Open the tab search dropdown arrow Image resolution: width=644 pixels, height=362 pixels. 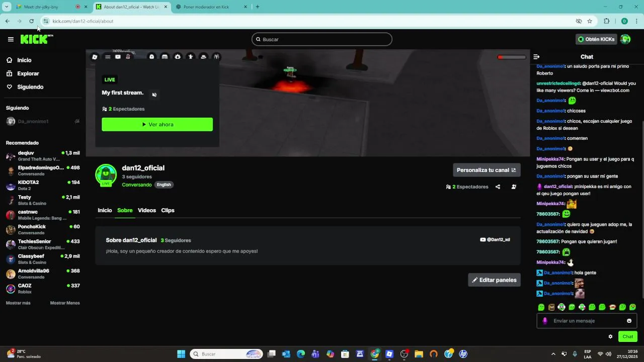pyautogui.click(x=7, y=7)
